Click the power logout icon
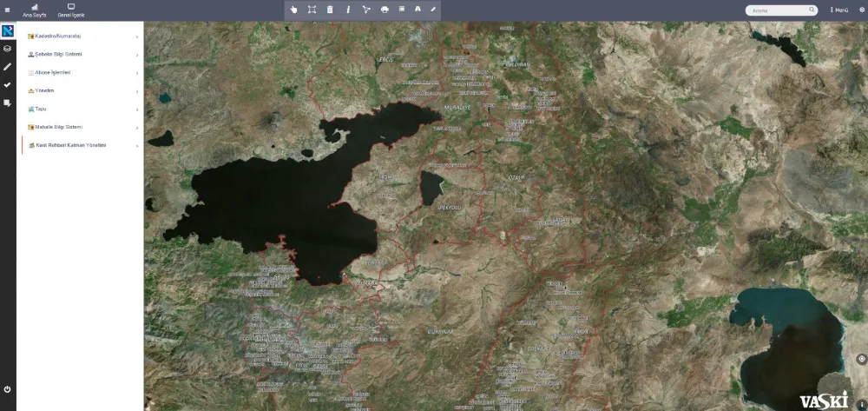The height and width of the screenshot is (411, 868). click(x=8, y=389)
